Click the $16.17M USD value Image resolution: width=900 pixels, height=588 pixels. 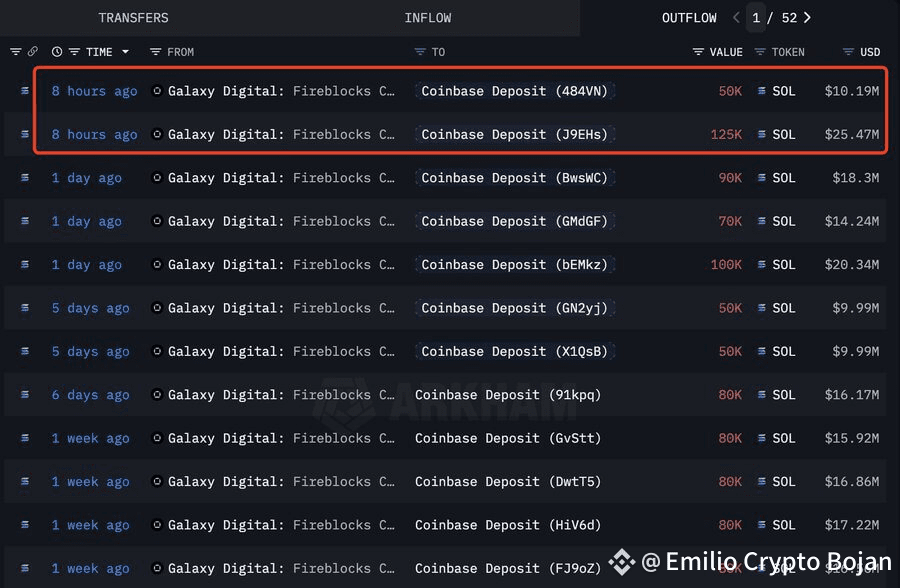[x=852, y=395]
